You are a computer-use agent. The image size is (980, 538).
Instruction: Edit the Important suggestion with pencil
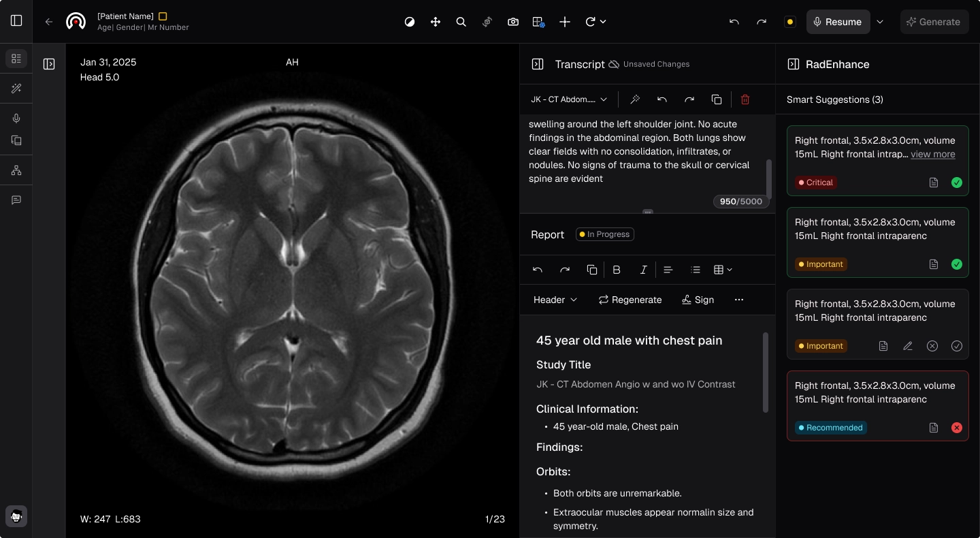tap(908, 346)
